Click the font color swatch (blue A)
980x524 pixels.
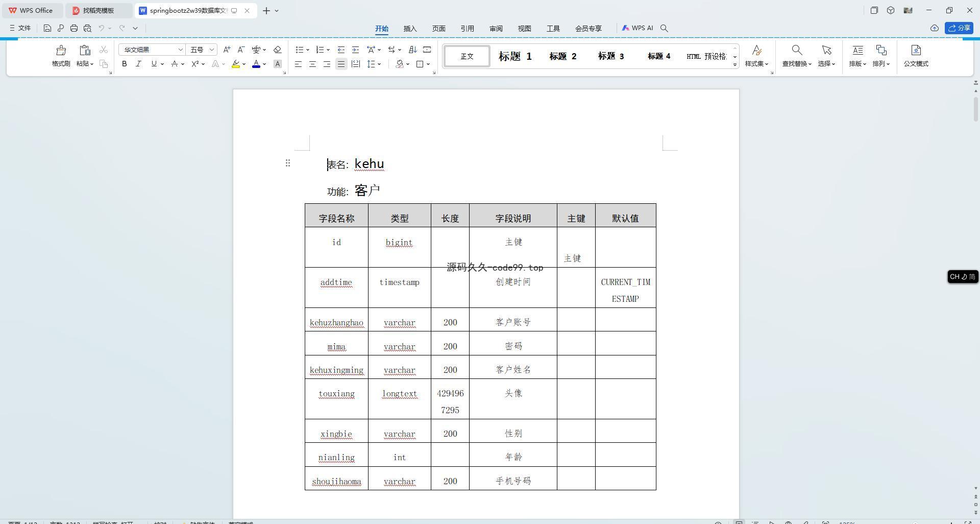[256, 64]
